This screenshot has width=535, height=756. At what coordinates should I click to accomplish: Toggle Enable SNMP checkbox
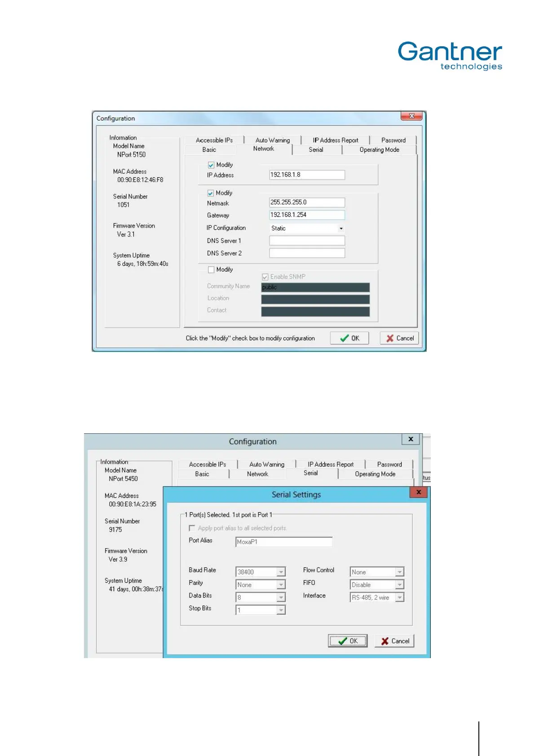265,277
